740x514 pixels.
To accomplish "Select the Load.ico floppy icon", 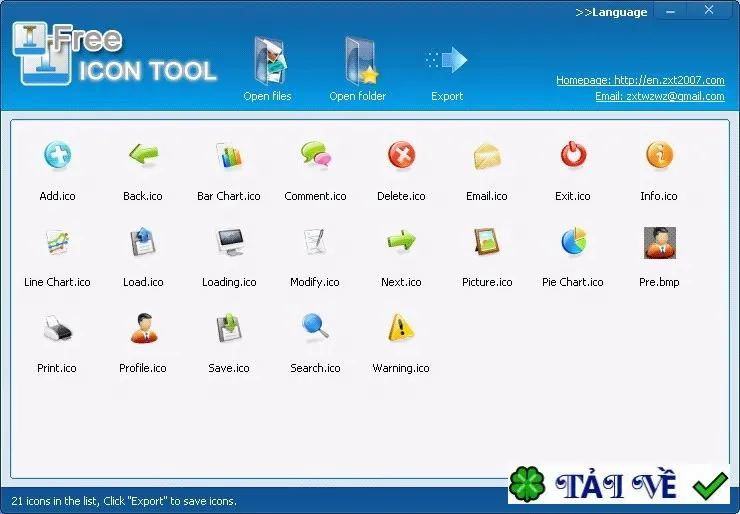I will pyautogui.click(x=143, y=242).
